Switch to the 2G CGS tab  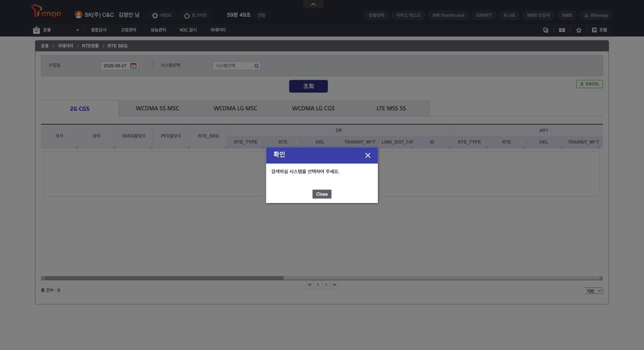79,109
